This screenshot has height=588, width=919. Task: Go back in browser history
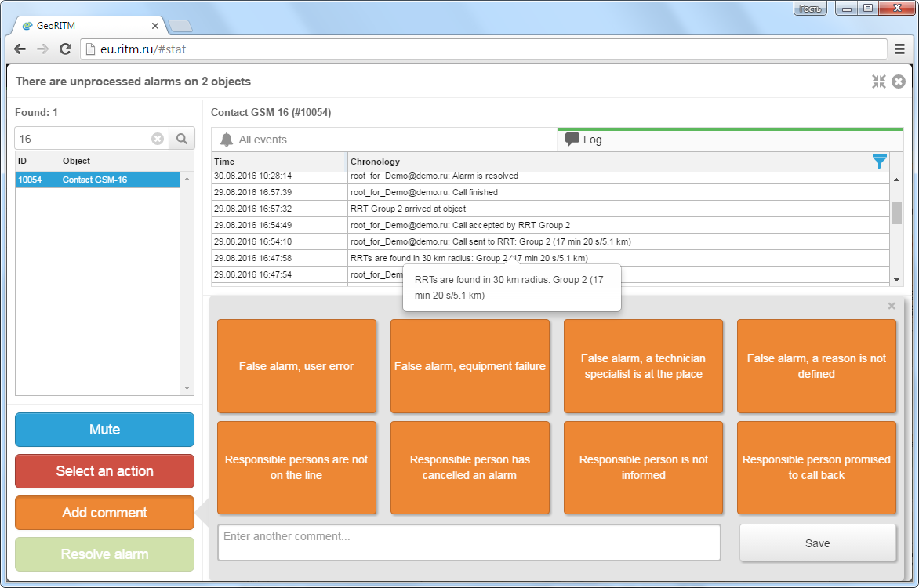click(x=20, y=49)
